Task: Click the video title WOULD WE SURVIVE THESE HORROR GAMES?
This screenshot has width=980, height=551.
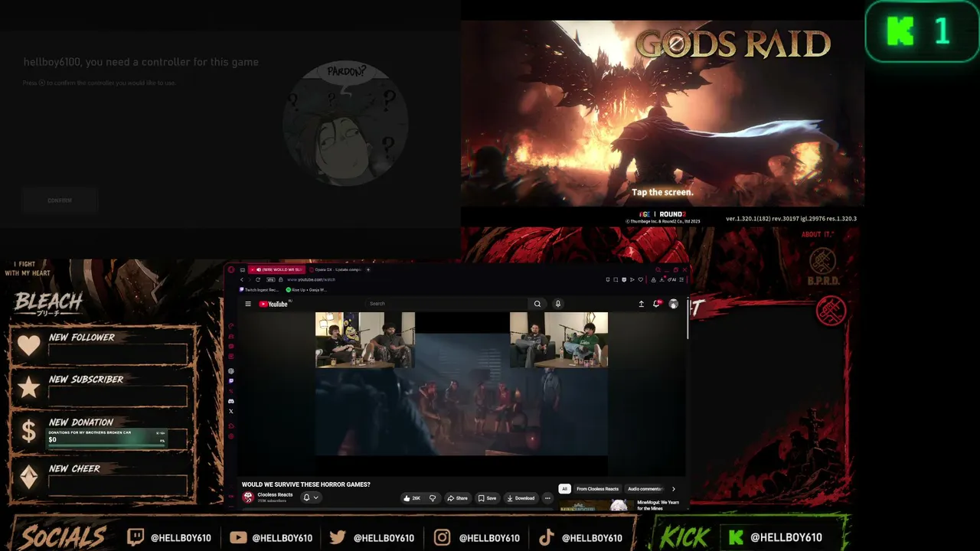Action: point(306,484)
